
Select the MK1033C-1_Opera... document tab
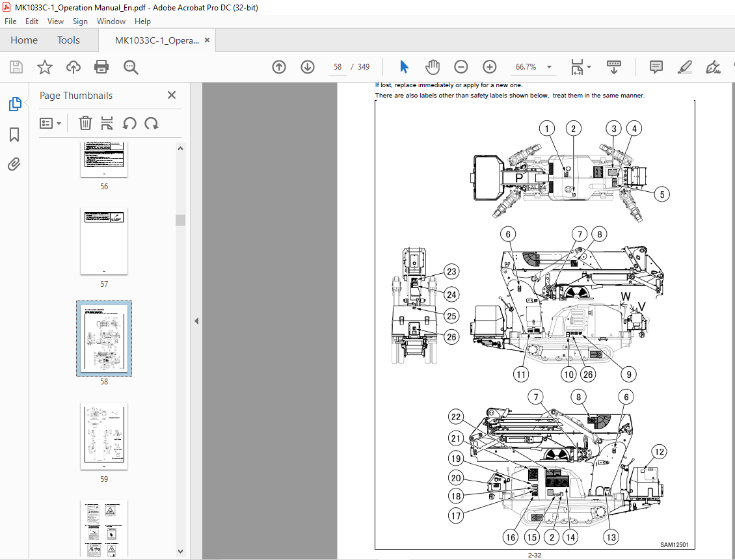pos(157,40)
